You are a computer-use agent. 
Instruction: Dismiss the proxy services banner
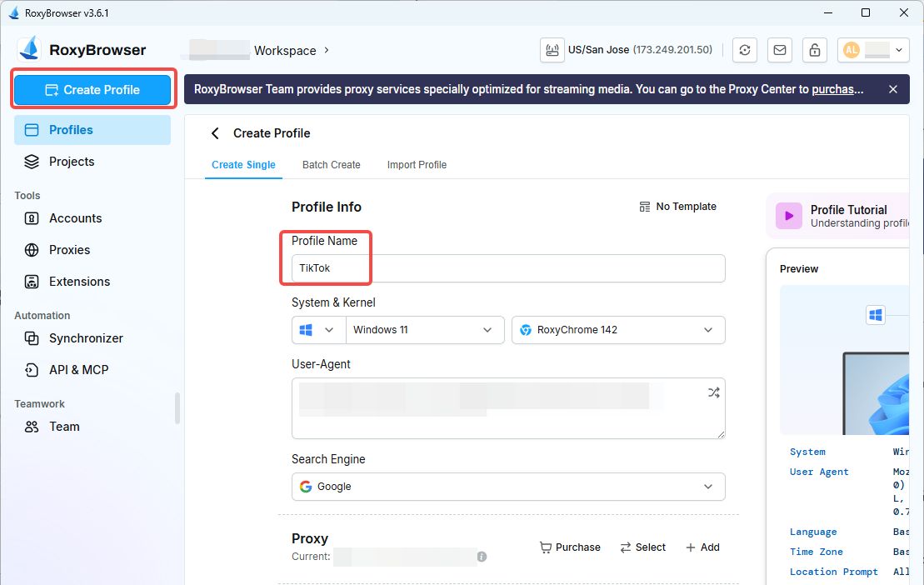coord(892,89)
